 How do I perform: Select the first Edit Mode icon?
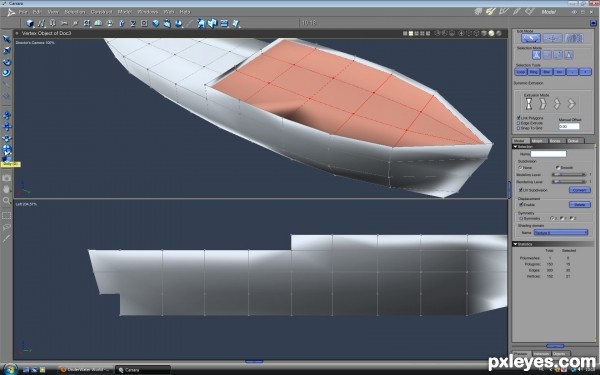tap(531, 38)
